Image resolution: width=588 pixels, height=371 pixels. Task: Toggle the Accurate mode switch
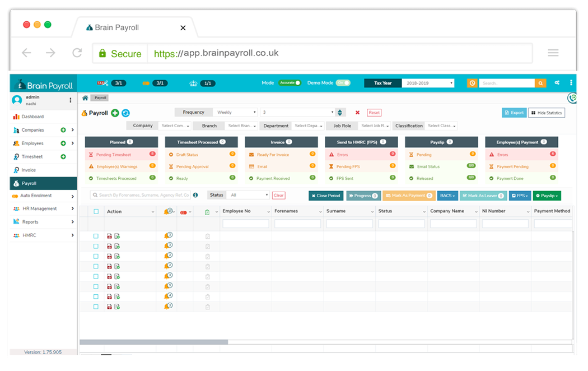tap(290, 83)
